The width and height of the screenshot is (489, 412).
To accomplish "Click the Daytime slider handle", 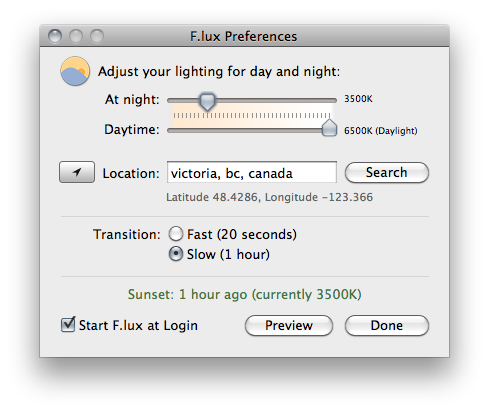I will (329, 128).
